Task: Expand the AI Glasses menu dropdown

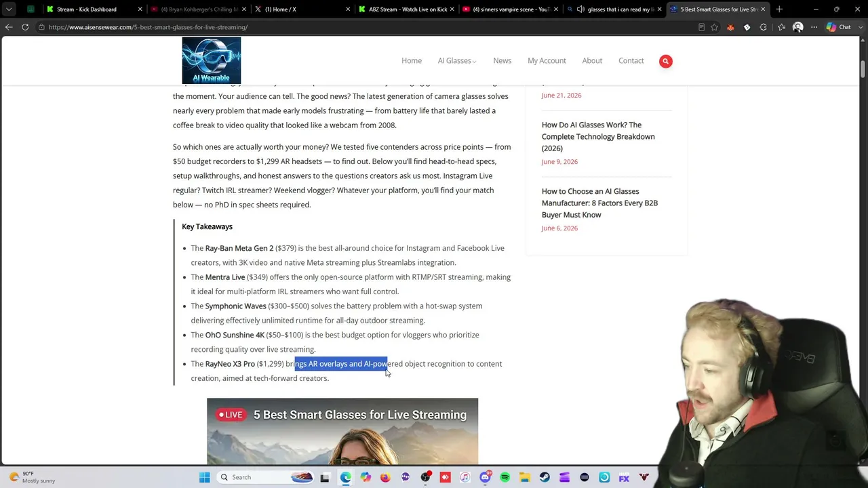Action: coord(457,61)
